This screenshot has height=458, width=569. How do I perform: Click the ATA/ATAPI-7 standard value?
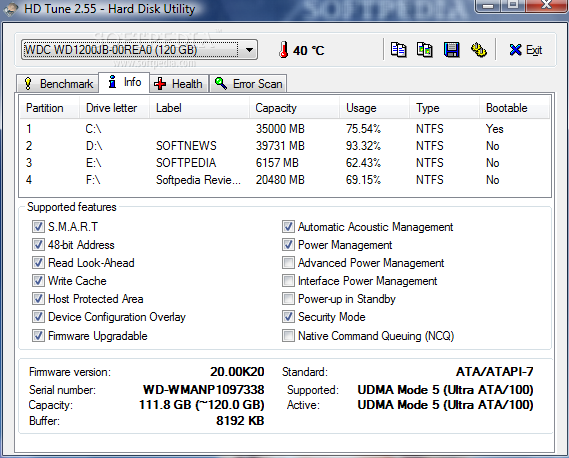coord(495,372)
